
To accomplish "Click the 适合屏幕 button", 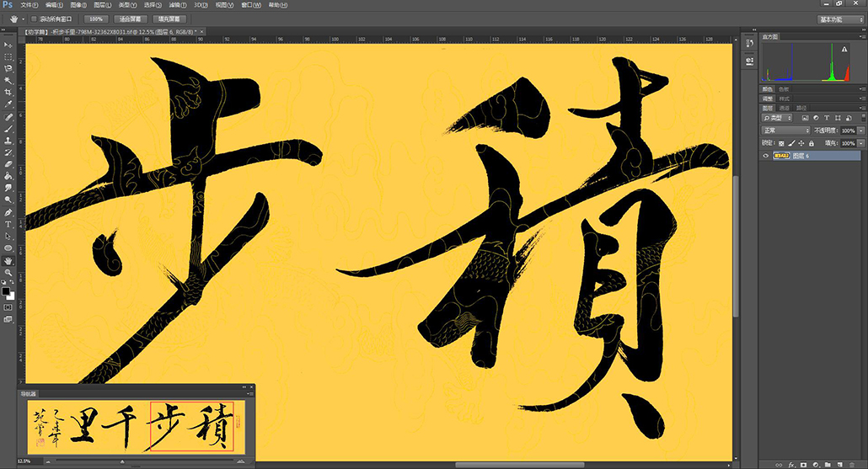I will [130, 19].
